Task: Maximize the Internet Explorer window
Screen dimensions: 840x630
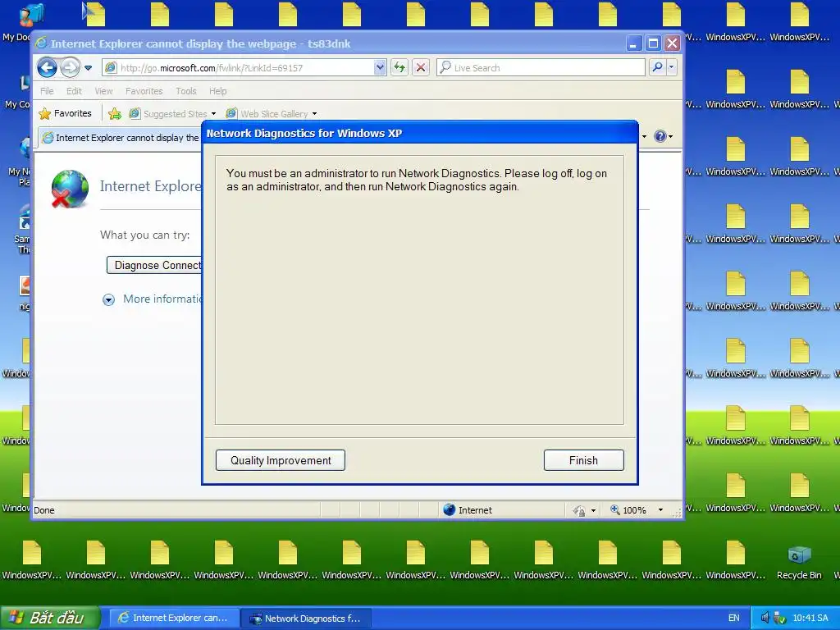Action: (653, 43)
